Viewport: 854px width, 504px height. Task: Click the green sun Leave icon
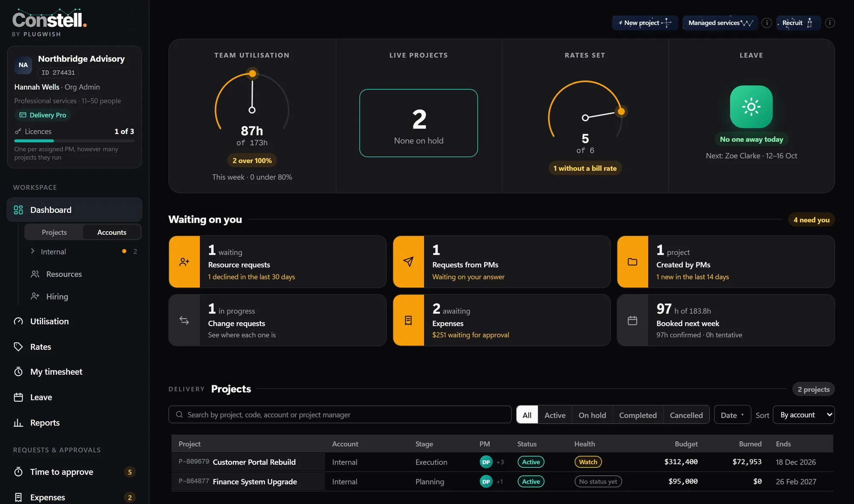(x=751, y=107)
